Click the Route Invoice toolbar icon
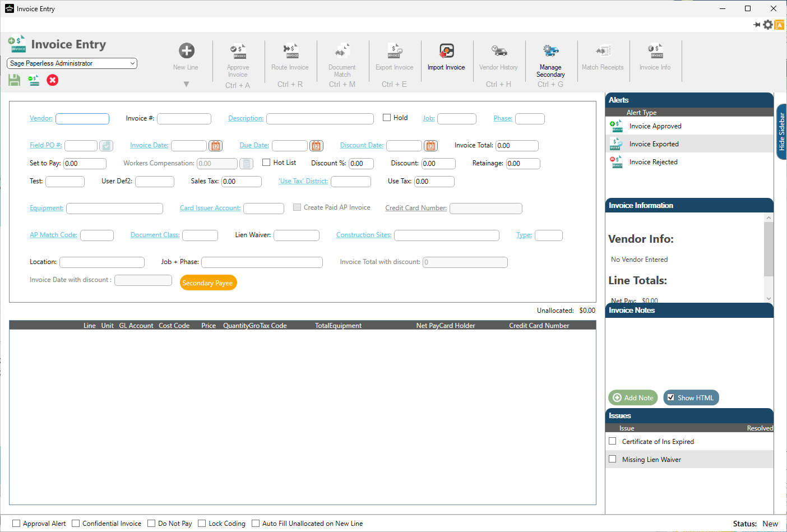 click(290, 51)
